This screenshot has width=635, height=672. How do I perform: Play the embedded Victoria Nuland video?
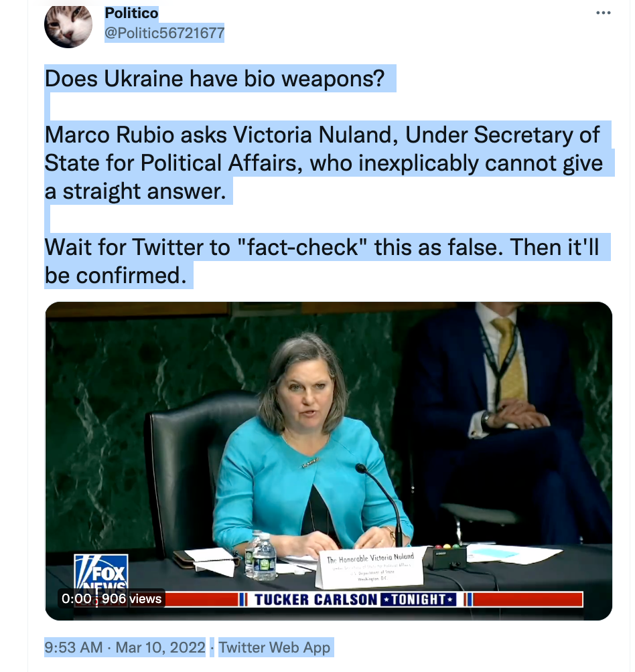click(x=328, y=460)
